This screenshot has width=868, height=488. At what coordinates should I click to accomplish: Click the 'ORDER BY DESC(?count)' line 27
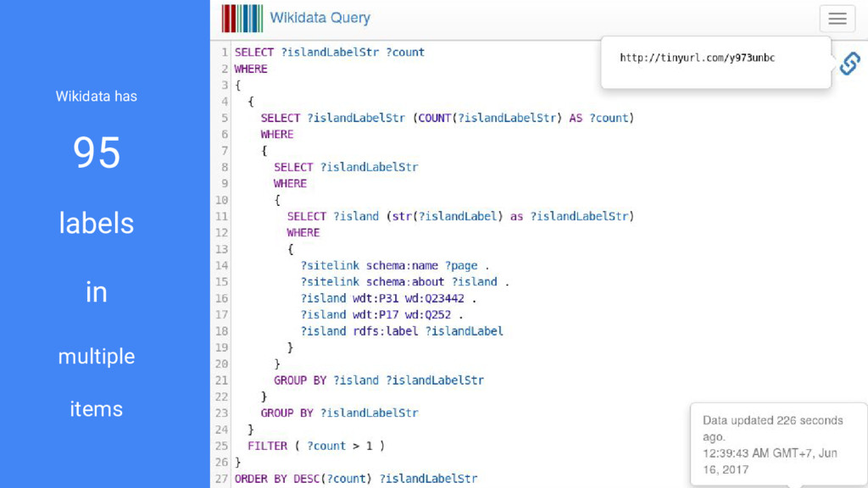355,479
